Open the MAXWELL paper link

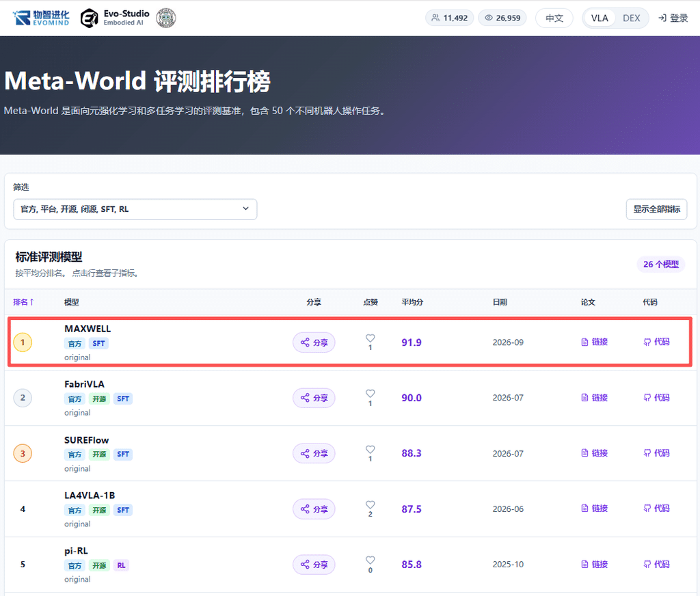(594, 342)
